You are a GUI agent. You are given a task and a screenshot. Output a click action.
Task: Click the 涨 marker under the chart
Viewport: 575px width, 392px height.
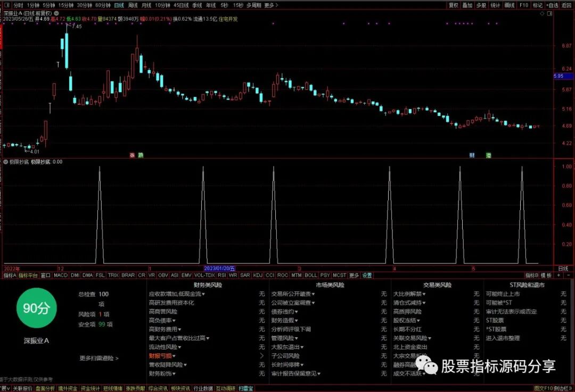(x=133, y=155)
